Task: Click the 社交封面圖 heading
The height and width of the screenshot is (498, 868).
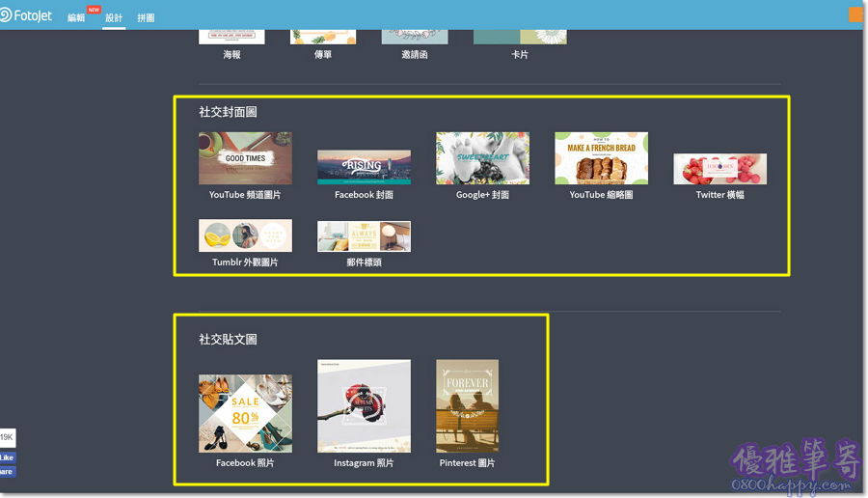Action: pos(228,112)
